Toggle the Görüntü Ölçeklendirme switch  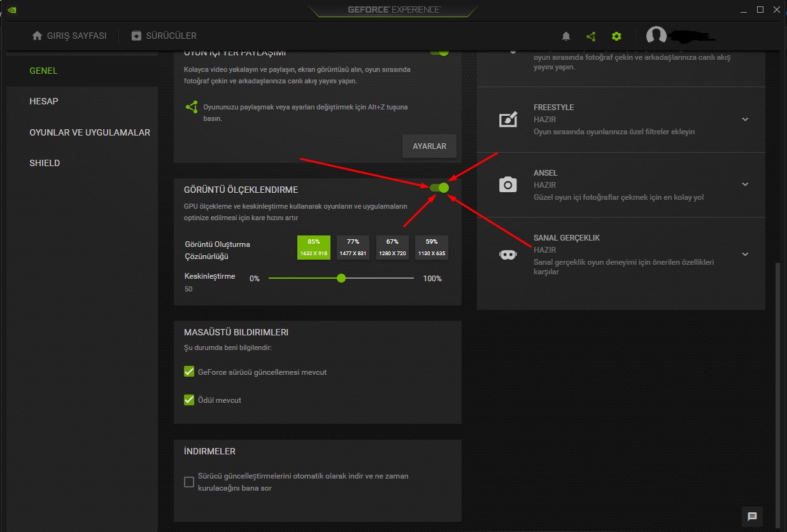[x=439, y=188]
